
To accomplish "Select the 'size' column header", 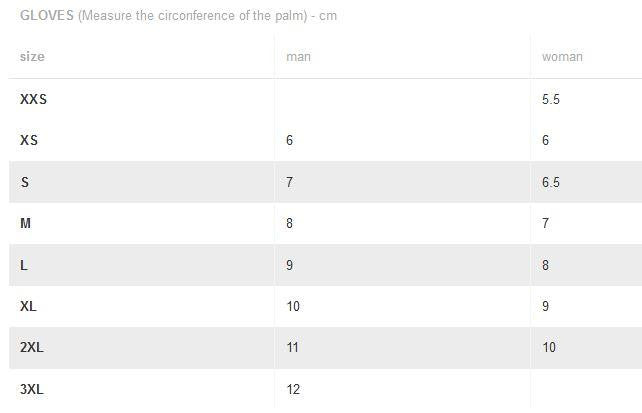I will tap(32, 56).
